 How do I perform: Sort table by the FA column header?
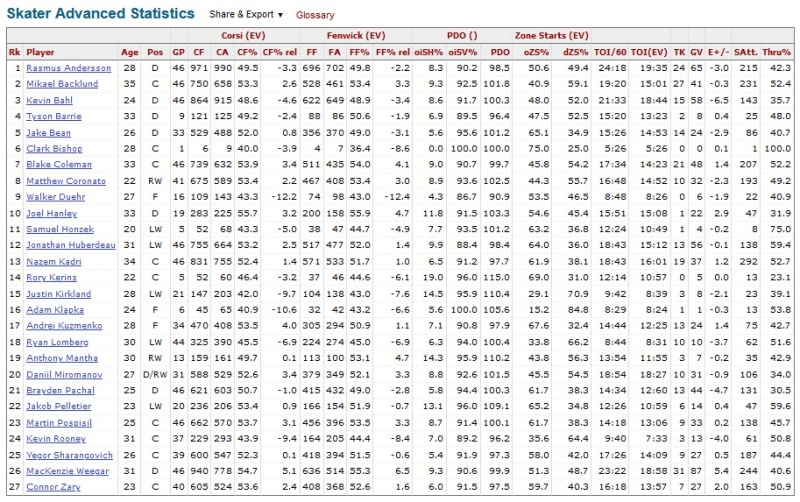point(334,52)
